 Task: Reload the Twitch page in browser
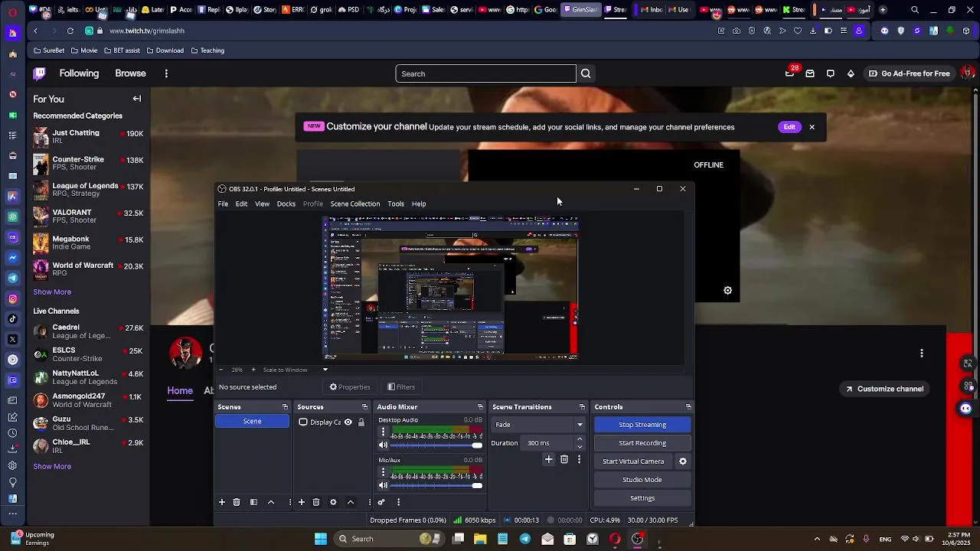tap(70, 31)
